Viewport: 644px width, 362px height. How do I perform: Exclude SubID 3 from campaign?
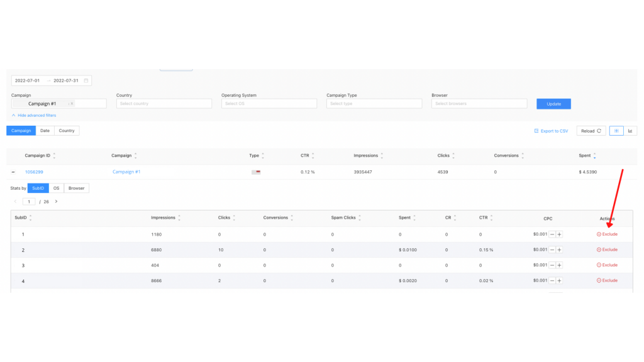(x=607, y=265)
